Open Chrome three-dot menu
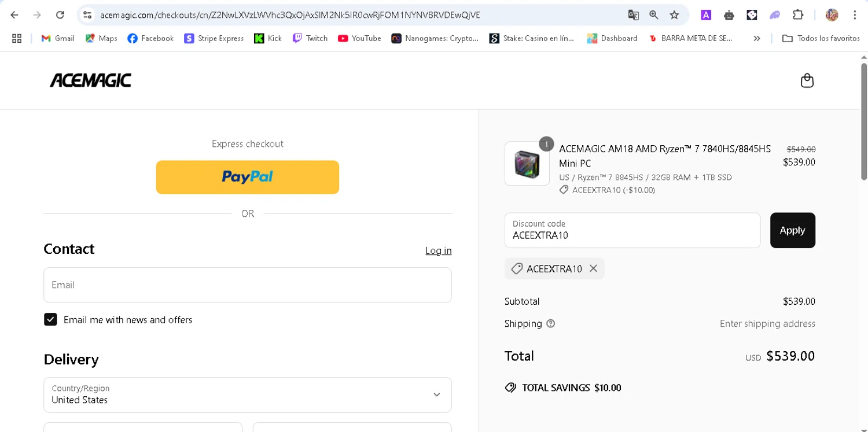This screenshot has height=432, width=868. (x=855, y=15)
